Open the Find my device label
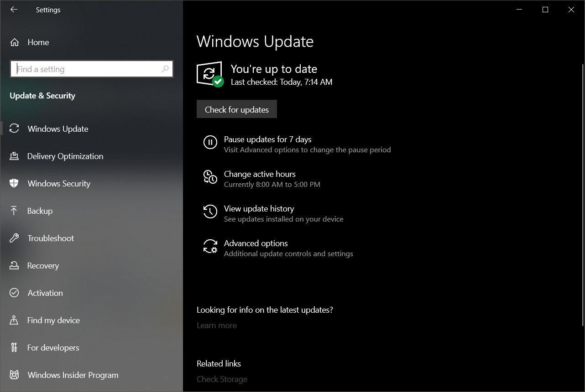The image size is (585, 392). pos(53,320)
